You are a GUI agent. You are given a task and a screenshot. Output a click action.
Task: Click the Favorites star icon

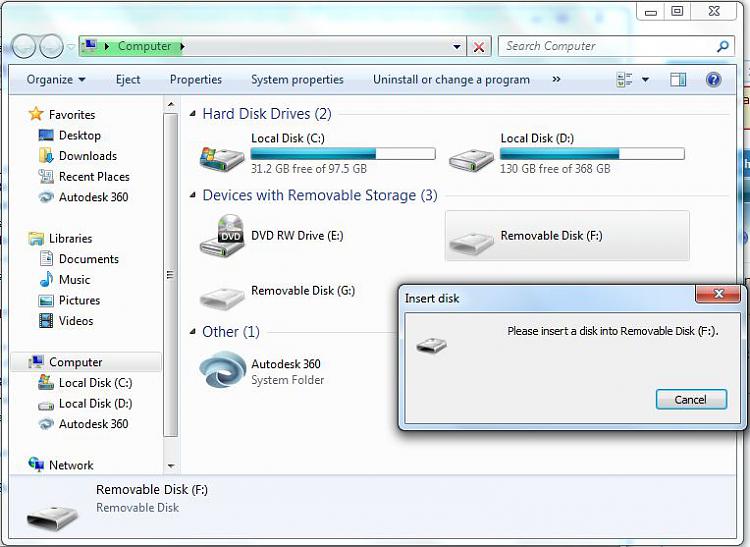36,114
